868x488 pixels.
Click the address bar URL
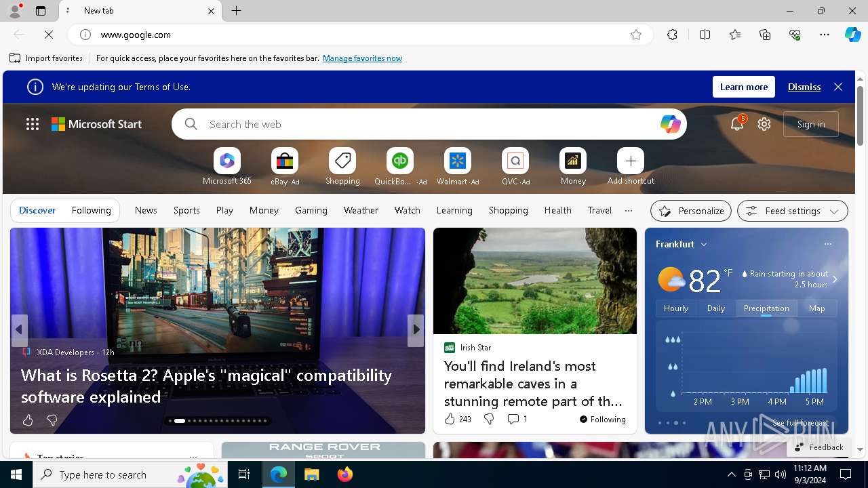coord(136,35)
